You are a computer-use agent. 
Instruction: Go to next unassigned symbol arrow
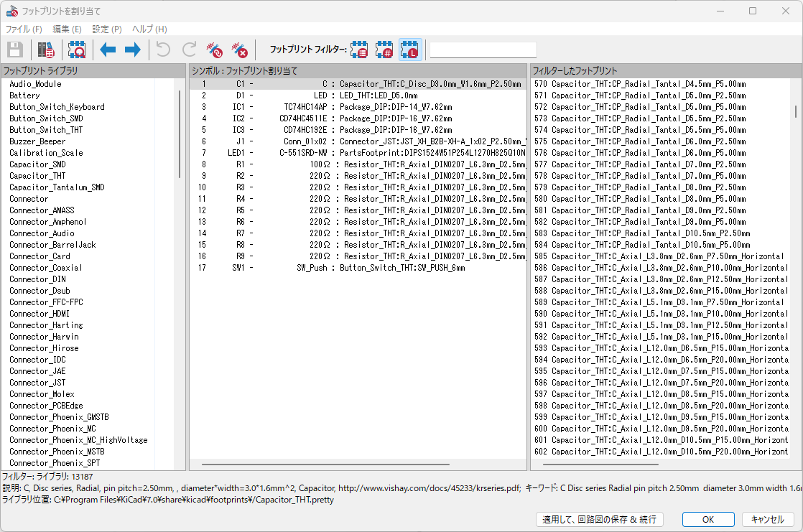(x=132, y=50)
